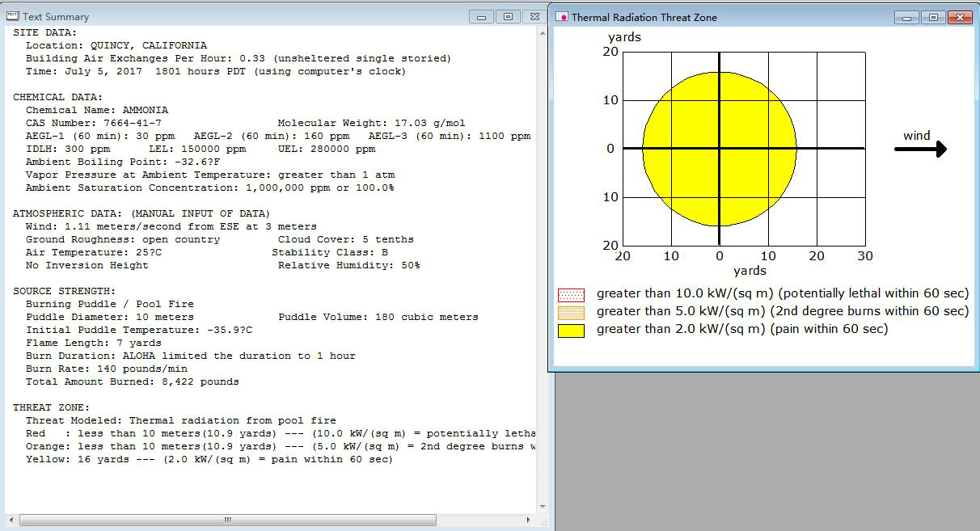Click the yellow 2.0 kW legend swatch

(x=571, y=330)
